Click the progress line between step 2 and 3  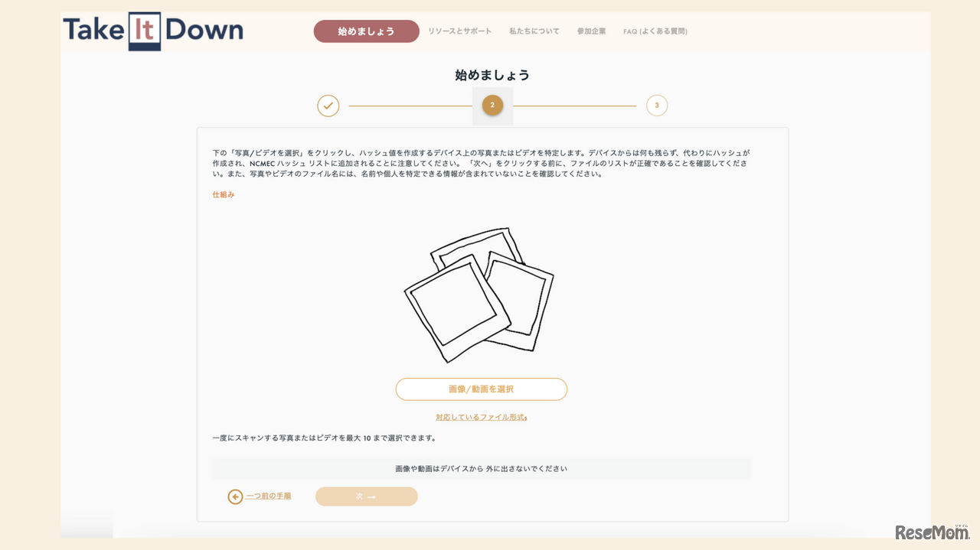point(574,106)
